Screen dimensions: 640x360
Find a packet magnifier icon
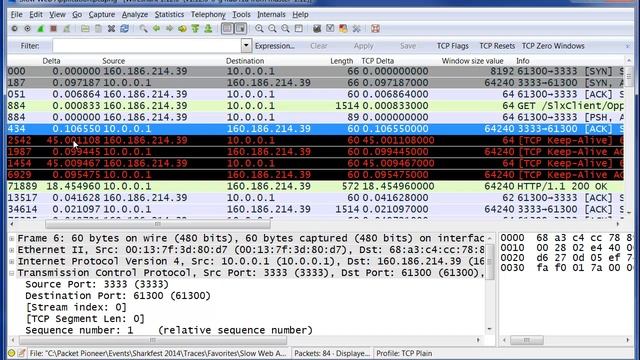(143, 29)
